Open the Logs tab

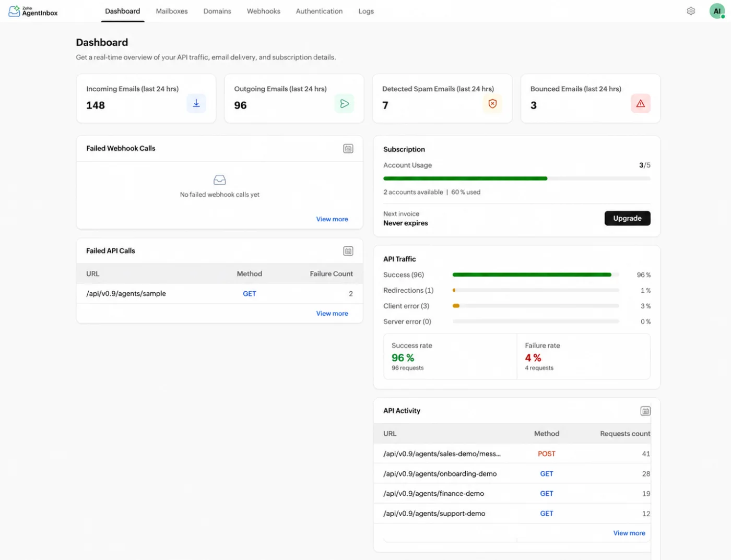366,11
